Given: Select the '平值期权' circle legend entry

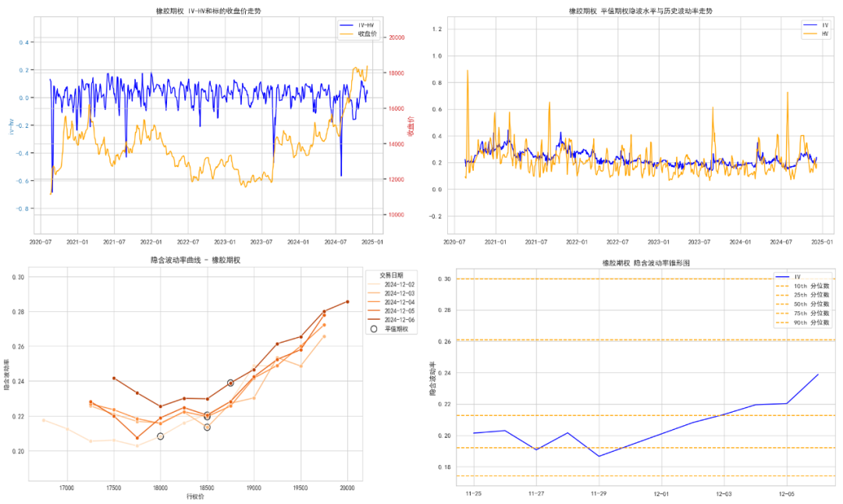Looking at the screenshot, I should point(389,328).
